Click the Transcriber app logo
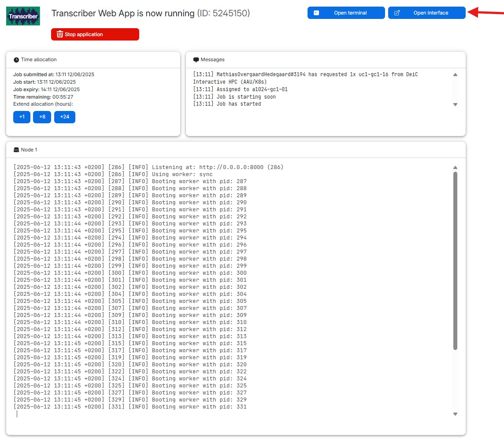Image resolution: width=504 pixels, height=446 pixels. 23,15
